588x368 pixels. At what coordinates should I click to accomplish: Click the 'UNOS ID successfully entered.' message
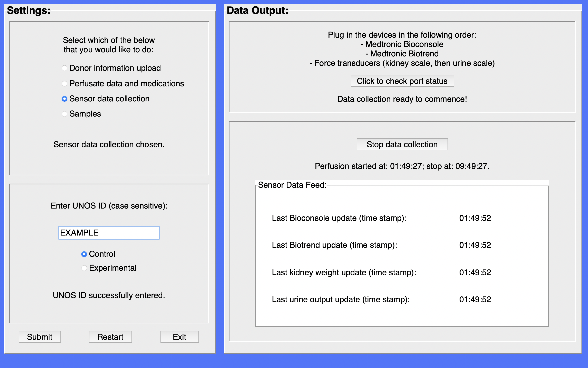click(109, 295)
